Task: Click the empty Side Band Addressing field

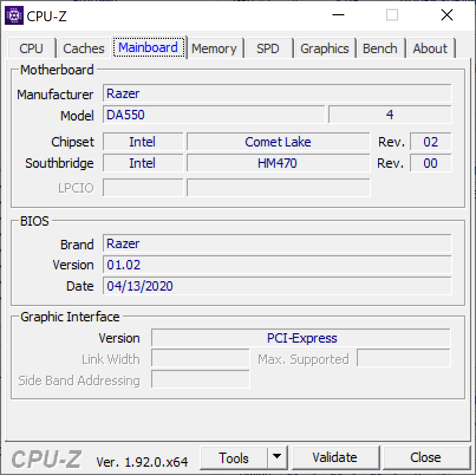Action: tap(201, 380)
